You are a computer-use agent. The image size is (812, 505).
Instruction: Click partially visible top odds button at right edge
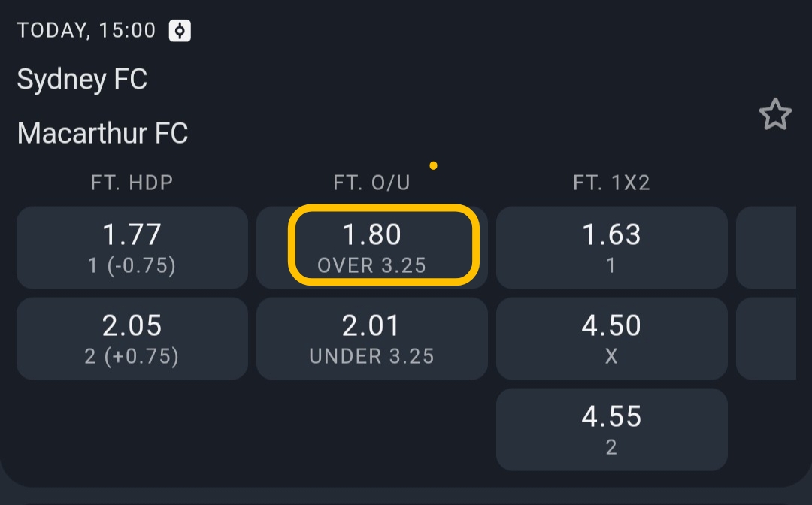pyautogui.click(x=767, y=247)
